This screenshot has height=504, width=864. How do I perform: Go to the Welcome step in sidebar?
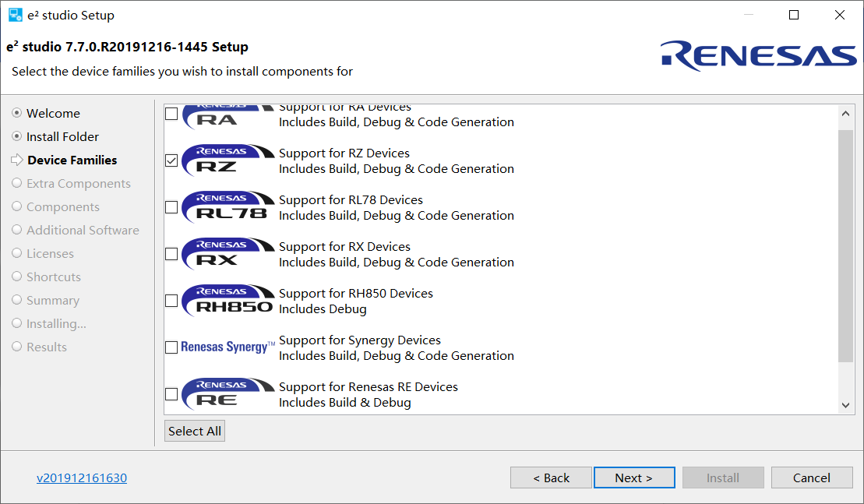(x=53, y=114)
